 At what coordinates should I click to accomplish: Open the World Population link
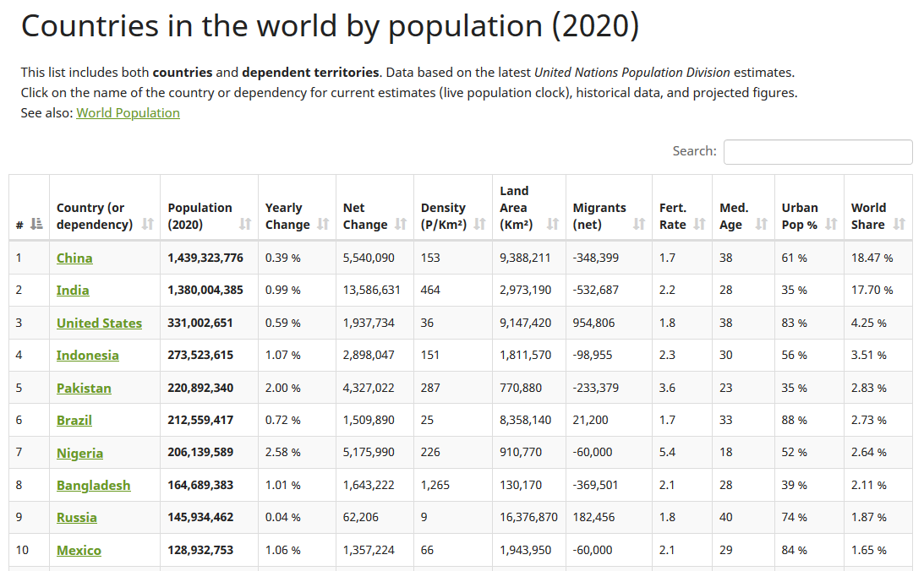(128, 112)
